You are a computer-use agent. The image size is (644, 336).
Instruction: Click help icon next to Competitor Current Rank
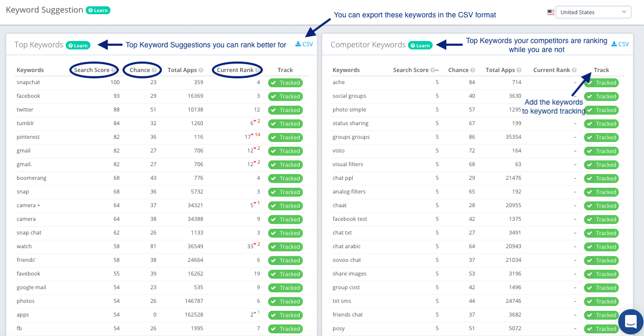[x=574, y=70]
